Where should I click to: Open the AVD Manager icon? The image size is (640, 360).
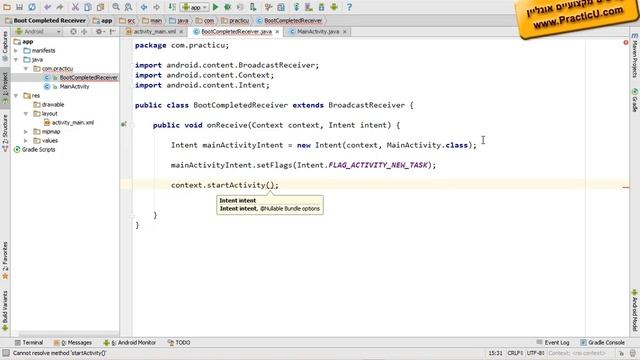click(309, 7)
